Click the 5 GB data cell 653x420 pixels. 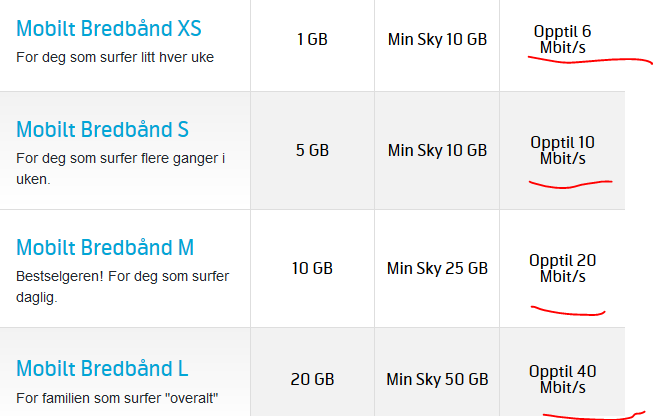[312, 150]
